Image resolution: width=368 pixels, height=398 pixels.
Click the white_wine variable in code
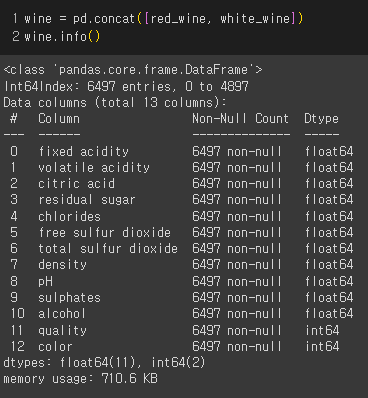coord(255,19)
